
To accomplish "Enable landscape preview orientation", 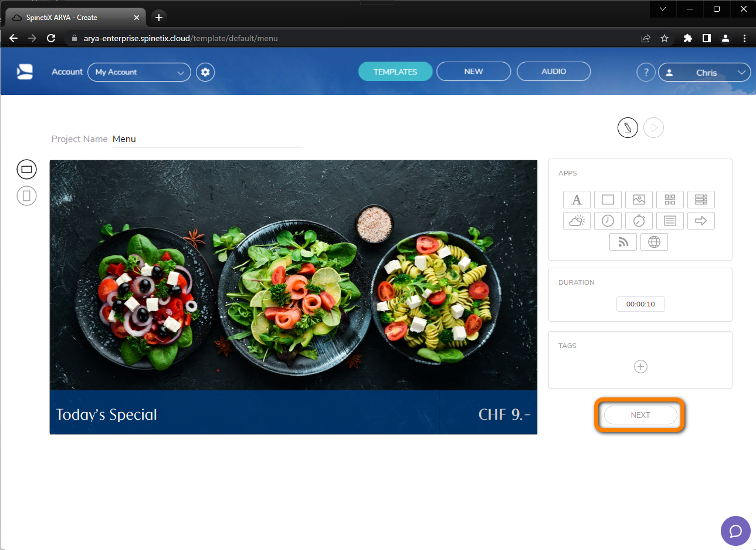I will (26, 169).
